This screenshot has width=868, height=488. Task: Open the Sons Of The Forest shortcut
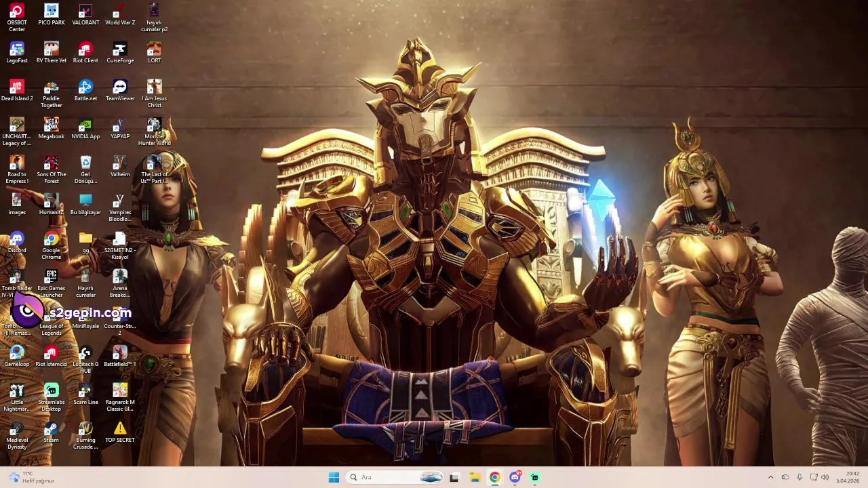52,169
